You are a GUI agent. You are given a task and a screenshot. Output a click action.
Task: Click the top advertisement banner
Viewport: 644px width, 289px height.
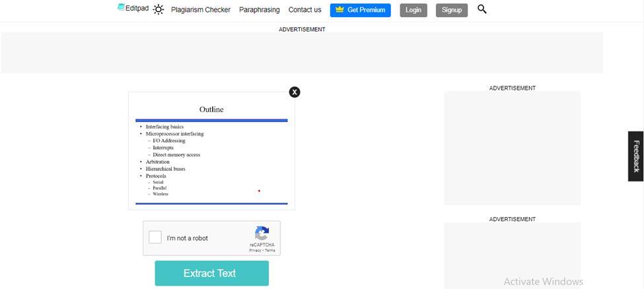coord(302,53)
